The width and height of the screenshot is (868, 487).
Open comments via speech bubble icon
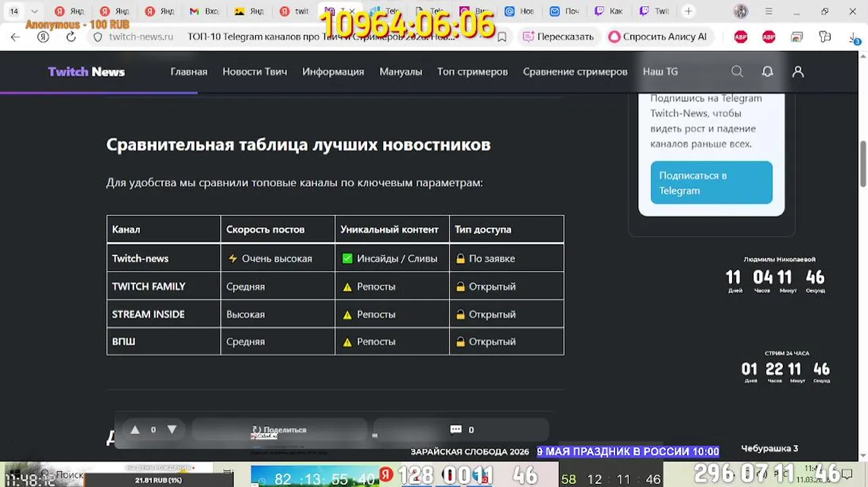[x=456, y=430]
